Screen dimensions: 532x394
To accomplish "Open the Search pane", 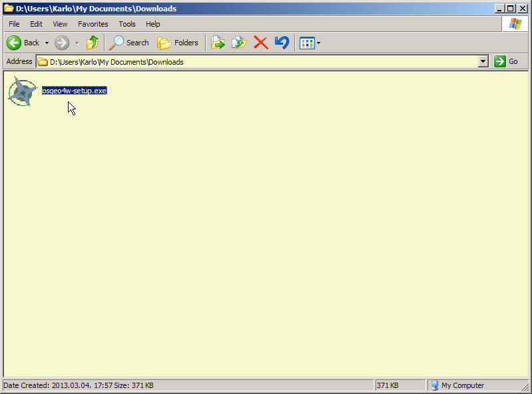I will tap(129, 43).
